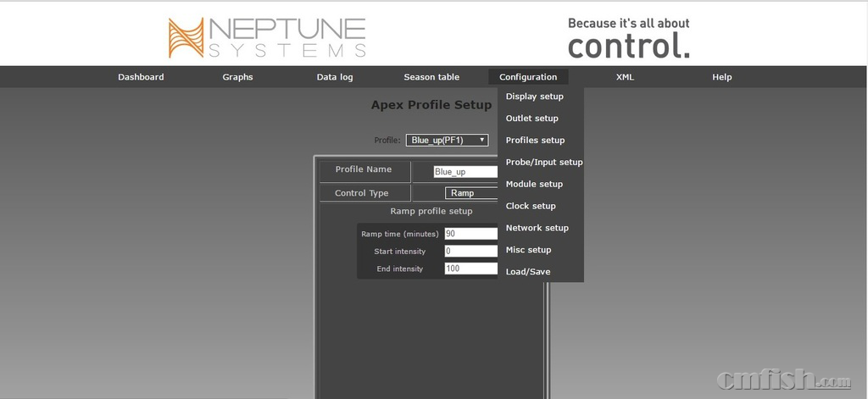This screenshot has height=399, width=868.
Task: Expand the Profile Blue_up(PF1) dropdown
Action: click(x=447, y=140)
